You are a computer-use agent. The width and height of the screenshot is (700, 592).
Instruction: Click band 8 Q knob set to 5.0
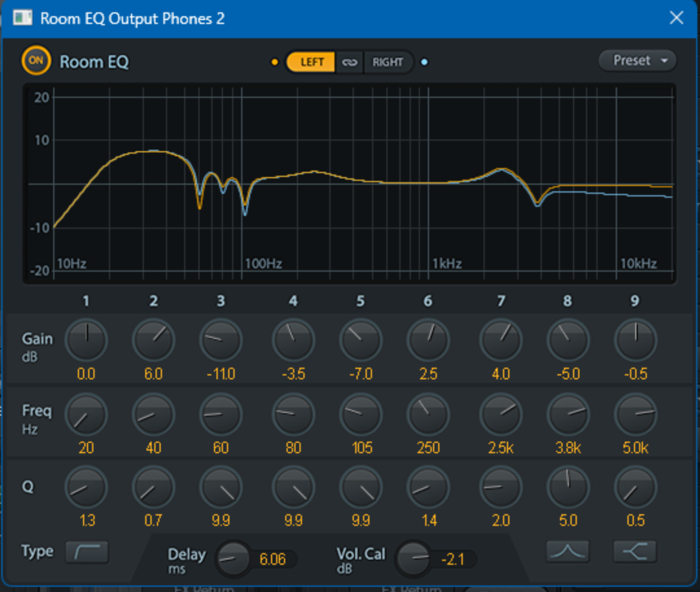(568, 487)
